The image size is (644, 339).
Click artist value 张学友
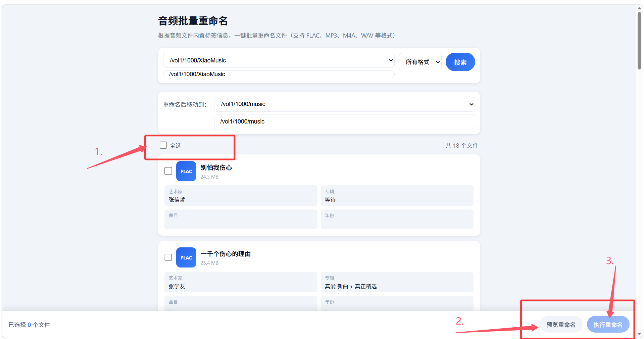tap(177, 286)
